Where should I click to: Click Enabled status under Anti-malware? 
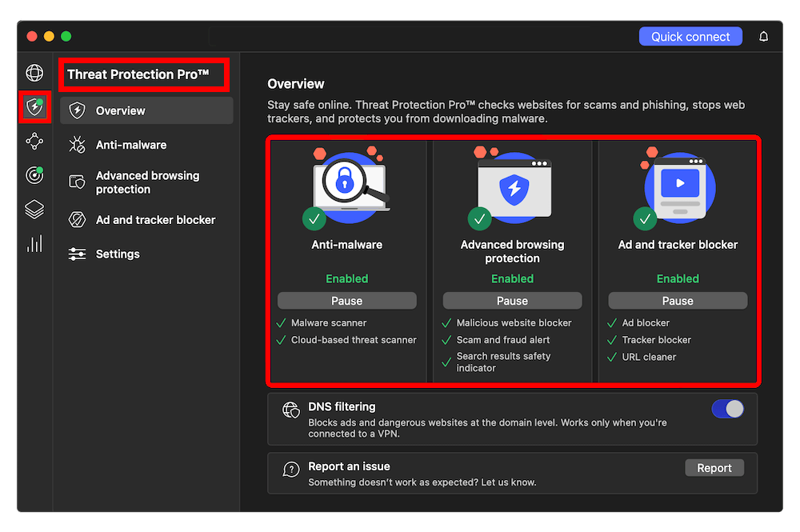coord(347,279)
